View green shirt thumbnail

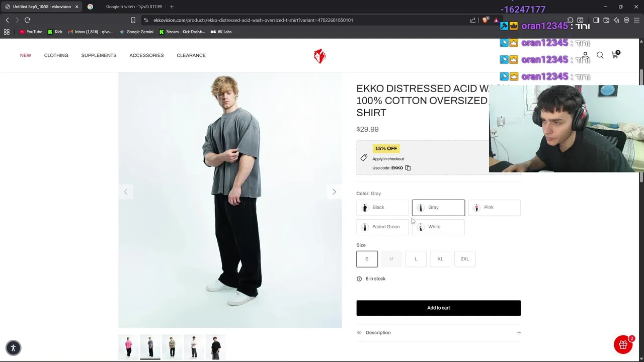tap(172, 347)
